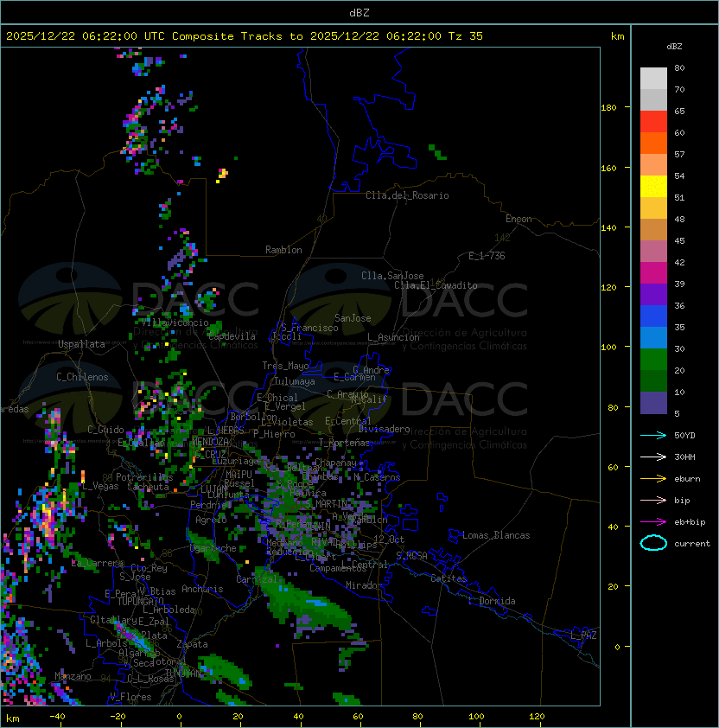Click the Clla.del_Rosario label
Viewport: 719px width, 728px height.
(407, 195)
